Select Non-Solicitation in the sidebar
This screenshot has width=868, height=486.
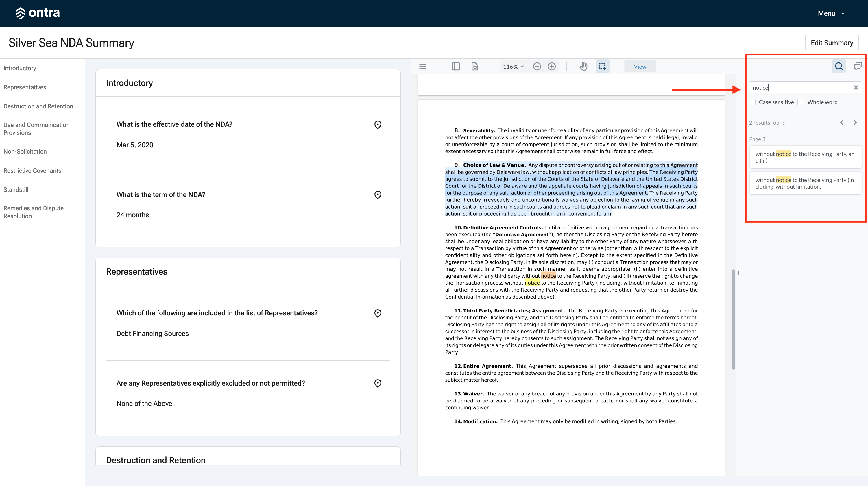25,151
